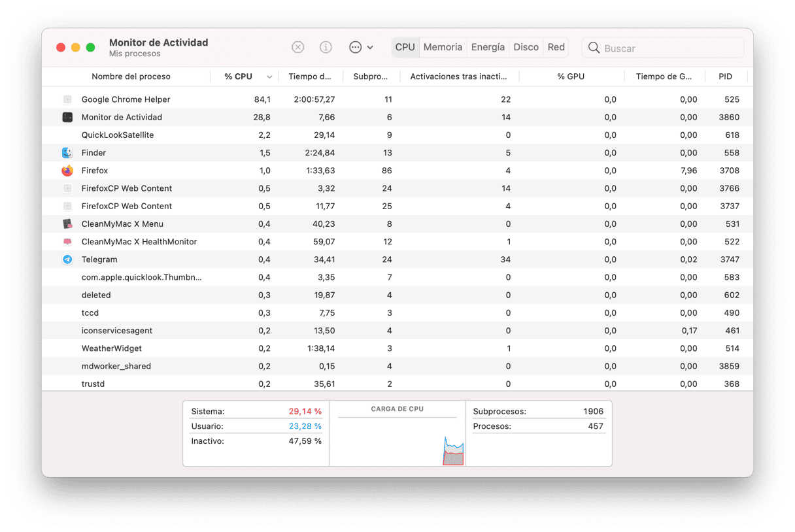Select the trustd process row
The width and height of the screenshot is (795, 532).
pyautogui.click(x=397, y=384)
